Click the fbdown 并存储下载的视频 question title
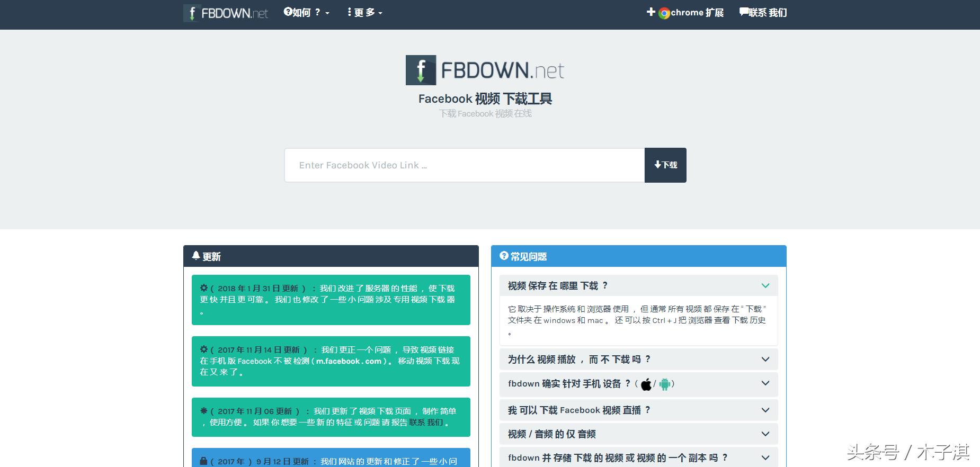 click(618, 458)
